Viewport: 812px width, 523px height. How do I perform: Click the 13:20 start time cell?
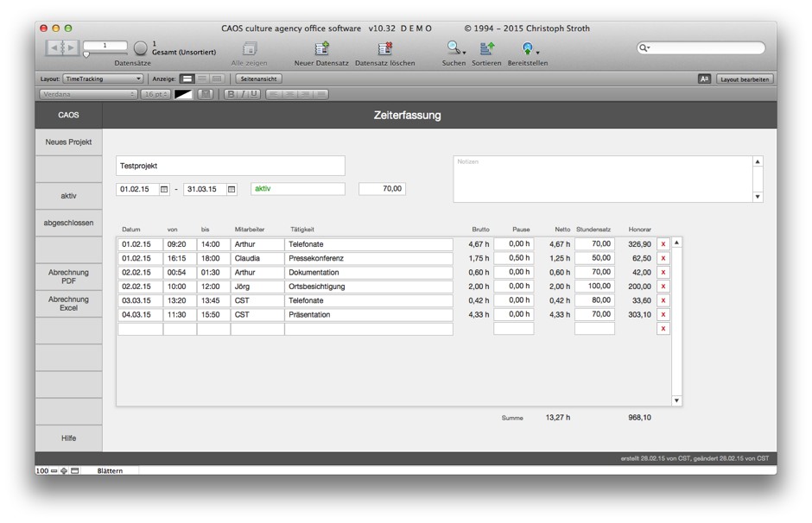[x=180, y=300]
